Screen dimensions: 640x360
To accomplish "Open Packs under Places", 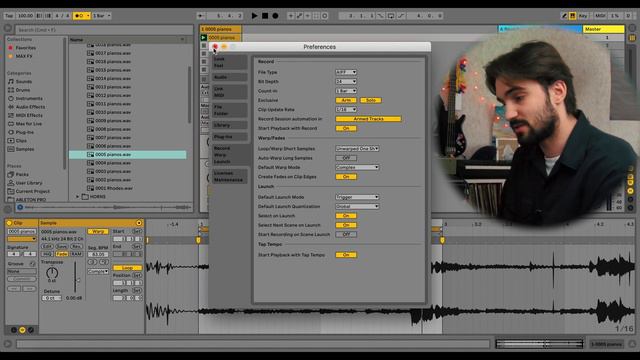I will [x=22, y=174].
